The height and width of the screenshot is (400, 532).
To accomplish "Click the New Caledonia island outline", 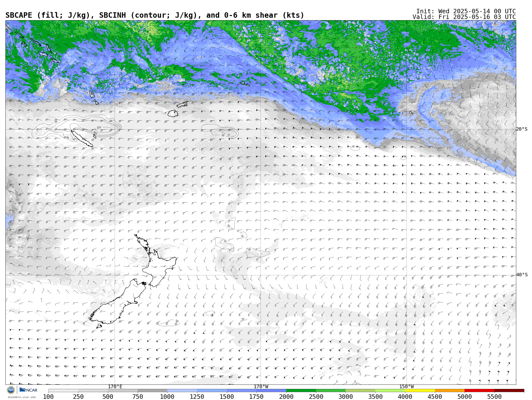I will (x=82, y=138).
